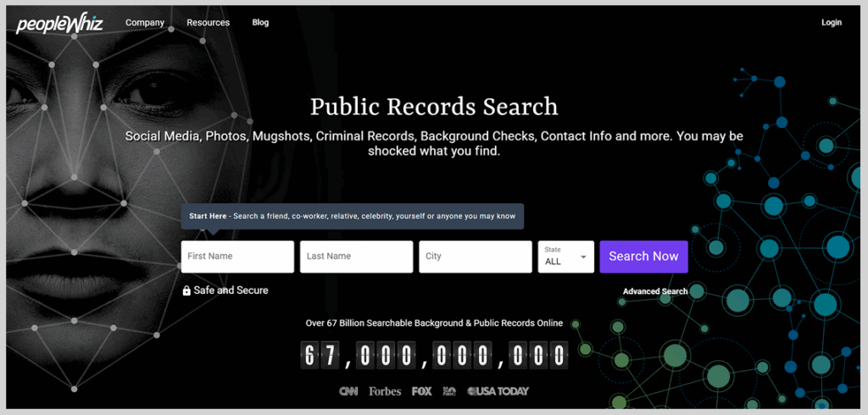This screenshot has height=415, width=868.
Task: Click the 67 billion records counter
Action: pos(434,355)
